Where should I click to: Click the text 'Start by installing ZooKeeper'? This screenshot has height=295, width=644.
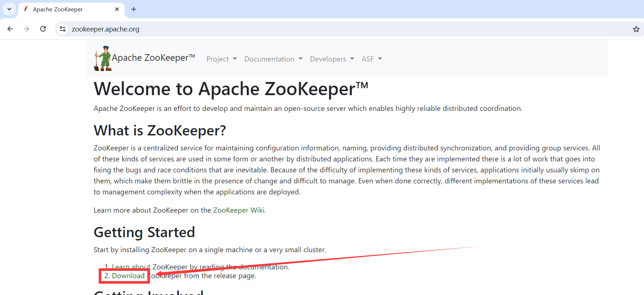(140, 250)
